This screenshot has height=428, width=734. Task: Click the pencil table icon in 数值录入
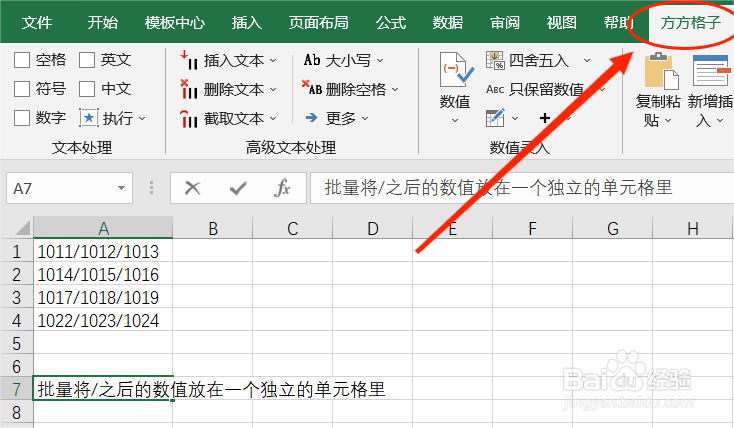[495, 118]
